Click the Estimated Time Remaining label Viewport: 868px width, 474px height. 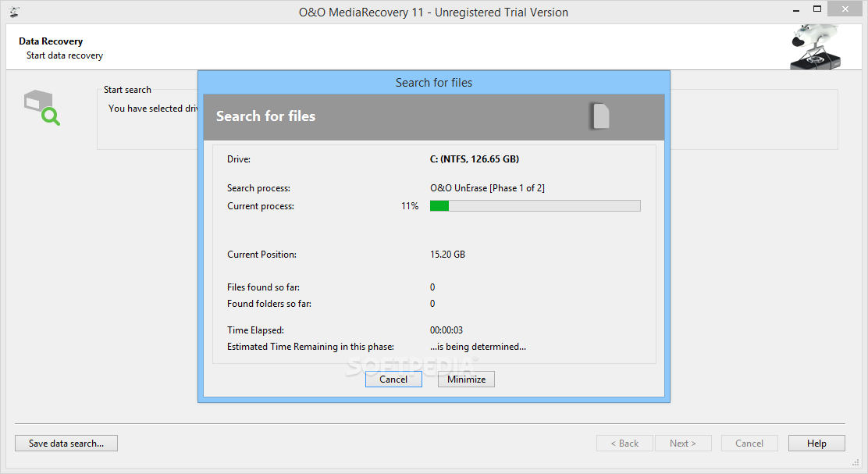[x=311, y=347]
